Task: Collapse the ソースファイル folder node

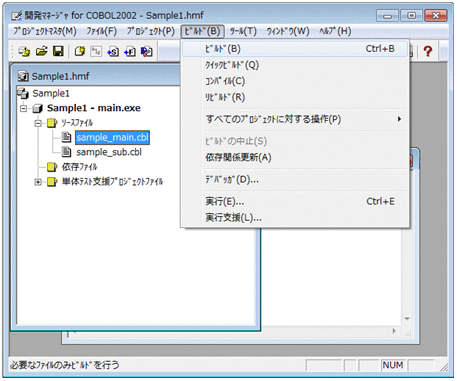Action: click(38, 123)
